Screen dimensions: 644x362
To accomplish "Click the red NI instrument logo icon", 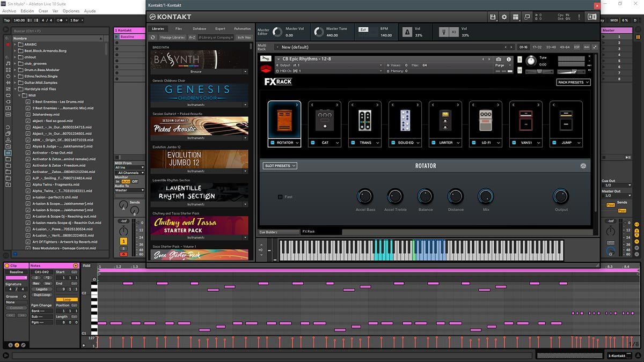I will (265, 69).
